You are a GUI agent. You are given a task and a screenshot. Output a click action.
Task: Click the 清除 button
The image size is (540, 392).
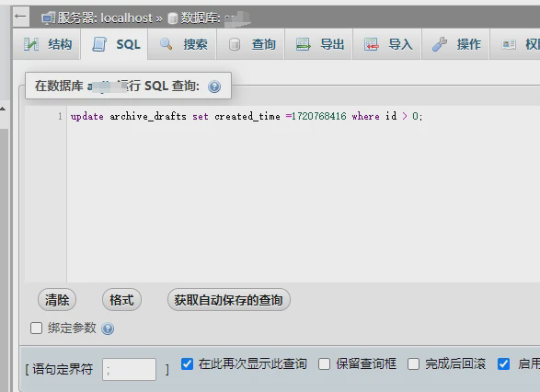pos(57,300)
